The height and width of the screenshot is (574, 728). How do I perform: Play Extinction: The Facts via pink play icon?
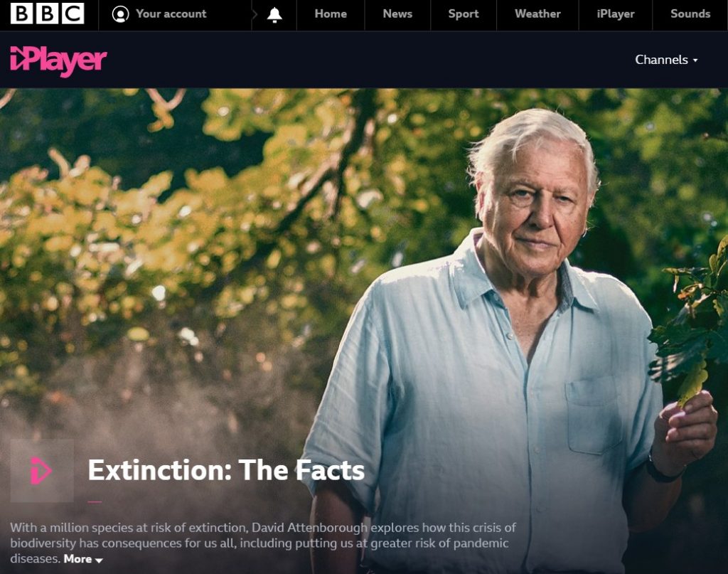(x=42, y=471)
